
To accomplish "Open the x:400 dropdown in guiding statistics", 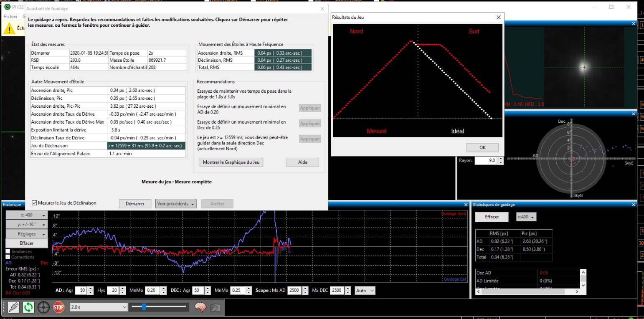I will (526, 217).
